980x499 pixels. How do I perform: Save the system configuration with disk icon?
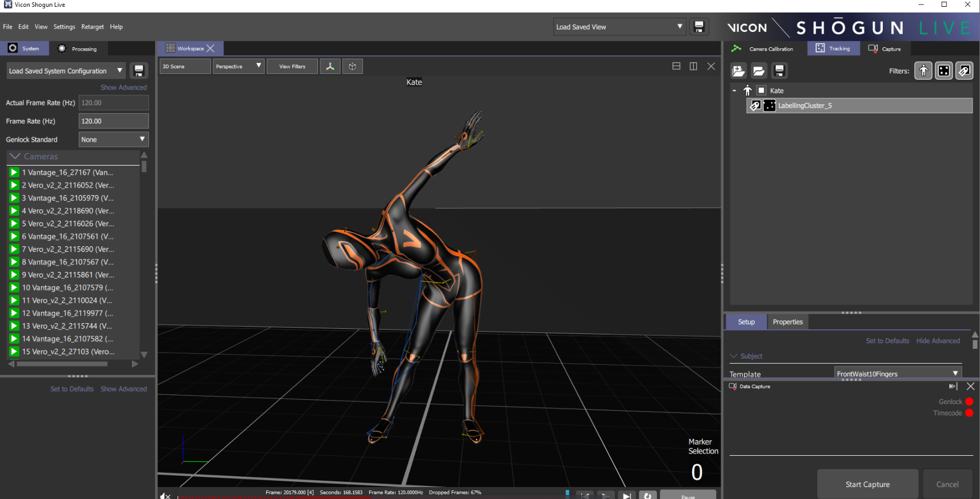click(139, 71)
